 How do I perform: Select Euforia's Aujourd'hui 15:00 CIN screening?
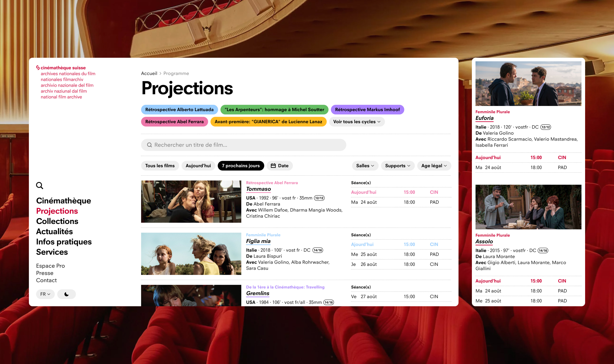[x=528, y=158]
